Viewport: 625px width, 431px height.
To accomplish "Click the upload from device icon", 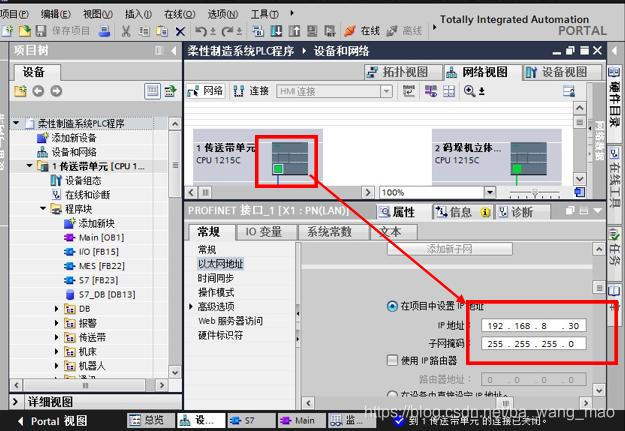I will pos(294,31).
